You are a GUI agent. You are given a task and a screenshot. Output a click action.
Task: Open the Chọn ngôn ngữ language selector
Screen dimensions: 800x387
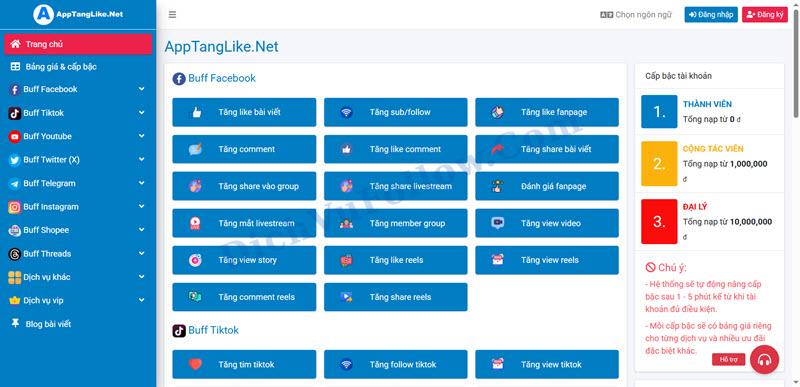(636, 15)
